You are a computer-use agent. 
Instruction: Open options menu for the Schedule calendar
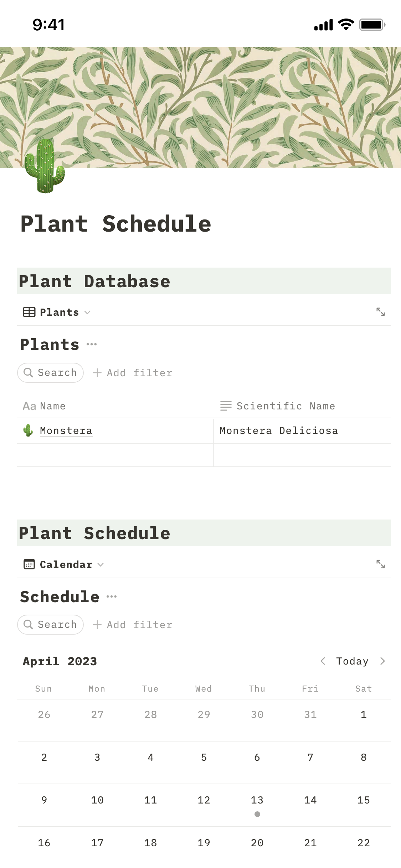point(112,596)
